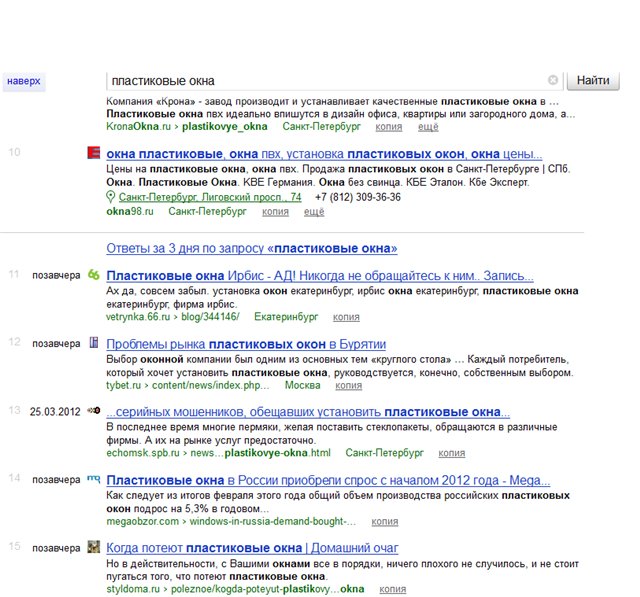Click Москва region label of the tybet.ru result
The width and height of the screenshot is (640, 597).
tap(302, 385)
